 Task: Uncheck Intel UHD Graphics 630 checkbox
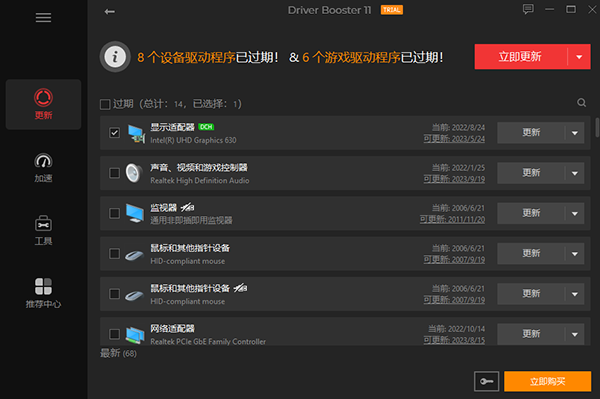pyautogui.click(x=114, y=133)
